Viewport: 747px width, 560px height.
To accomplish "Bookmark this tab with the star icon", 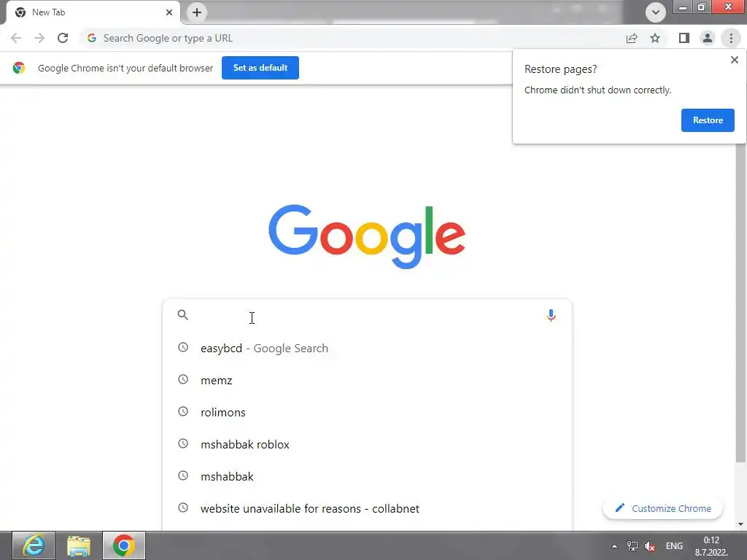I will [655, 38].
